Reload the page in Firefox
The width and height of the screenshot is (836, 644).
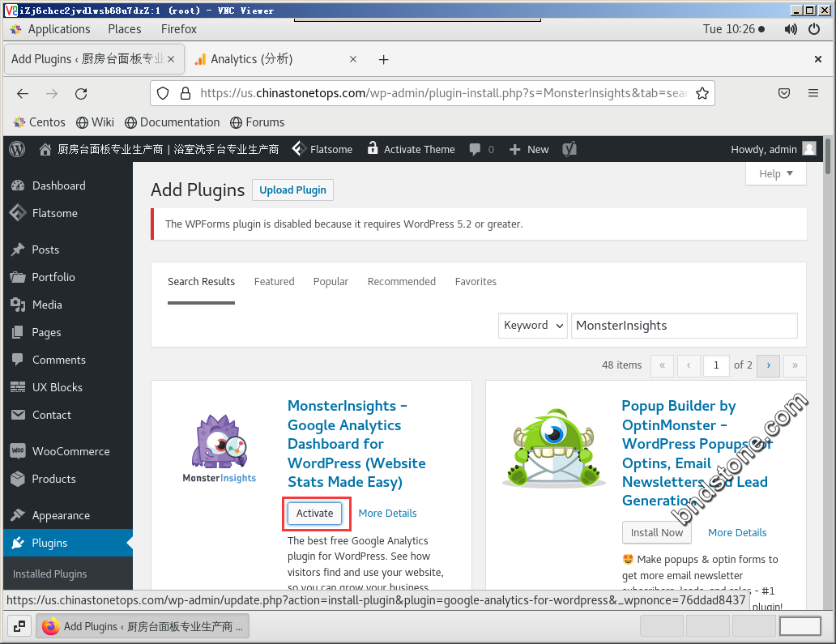tap(81, 94)
